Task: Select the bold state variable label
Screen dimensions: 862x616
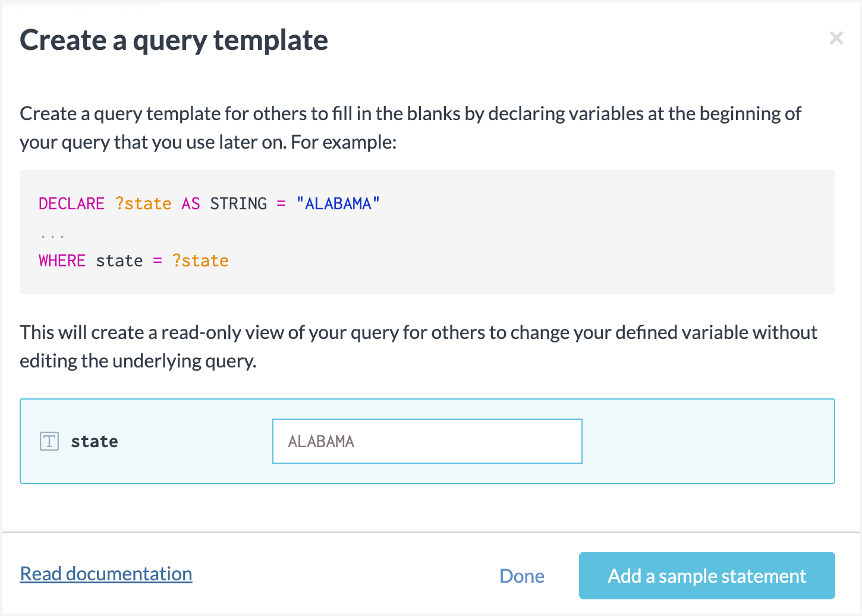Action: click(x=95, y=441)
